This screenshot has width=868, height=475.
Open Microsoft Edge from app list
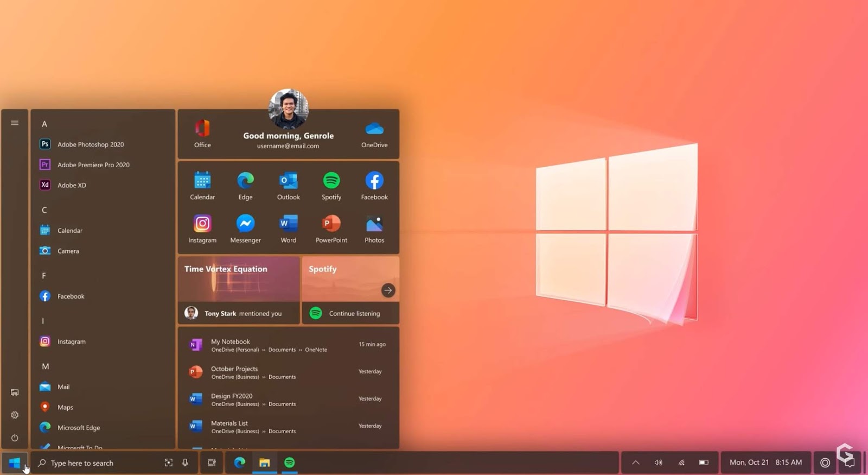click(70, 427)
